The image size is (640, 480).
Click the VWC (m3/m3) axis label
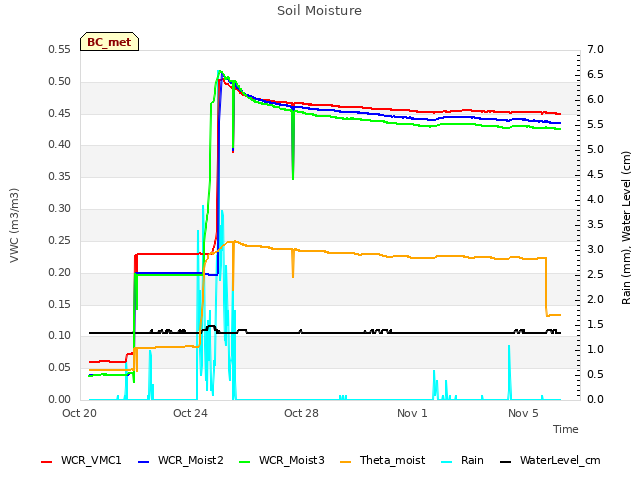14,225
